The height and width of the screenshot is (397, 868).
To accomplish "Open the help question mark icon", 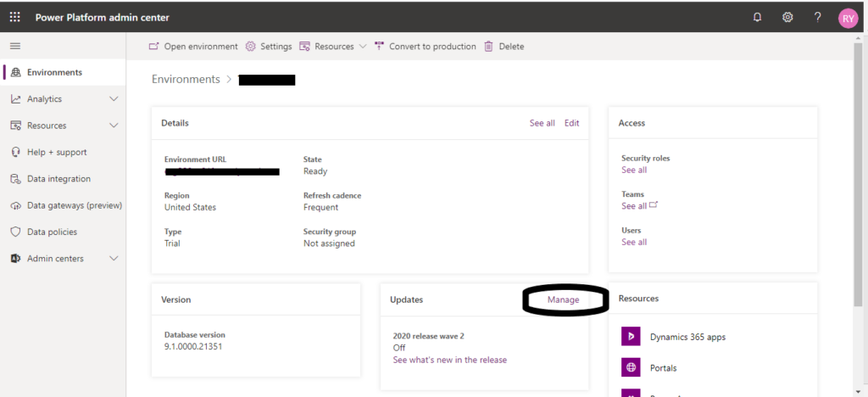I will click(x=818, y=18).
